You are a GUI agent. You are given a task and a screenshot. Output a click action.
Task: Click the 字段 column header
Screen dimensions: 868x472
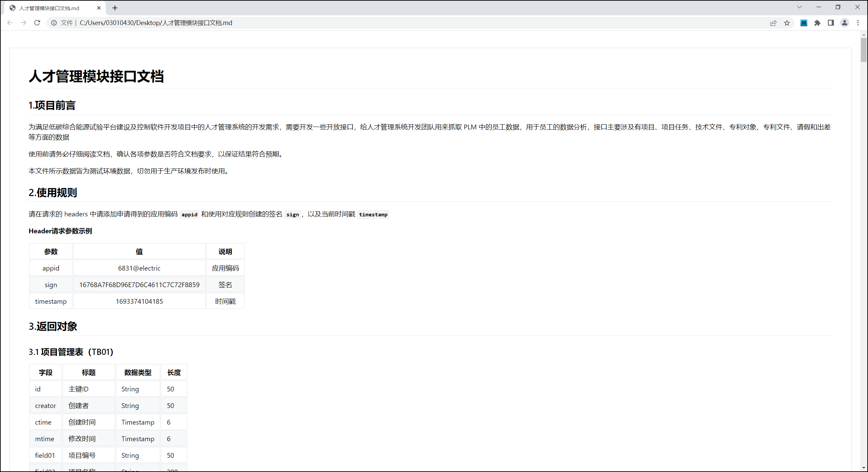pos(46,372)
